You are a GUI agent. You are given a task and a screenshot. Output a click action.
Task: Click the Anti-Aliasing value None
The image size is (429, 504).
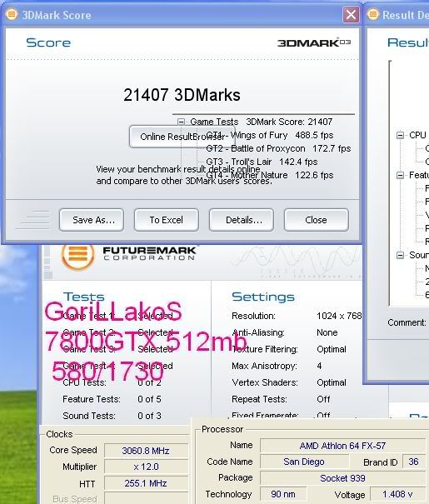pyautogui.click(x=327, y=332)
